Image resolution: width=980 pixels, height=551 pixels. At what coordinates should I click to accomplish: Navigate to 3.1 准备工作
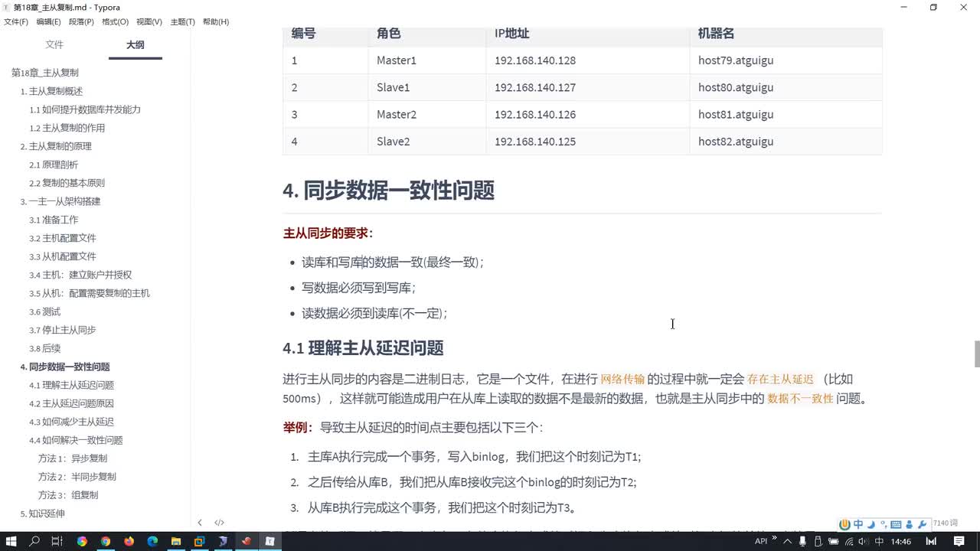54,220
